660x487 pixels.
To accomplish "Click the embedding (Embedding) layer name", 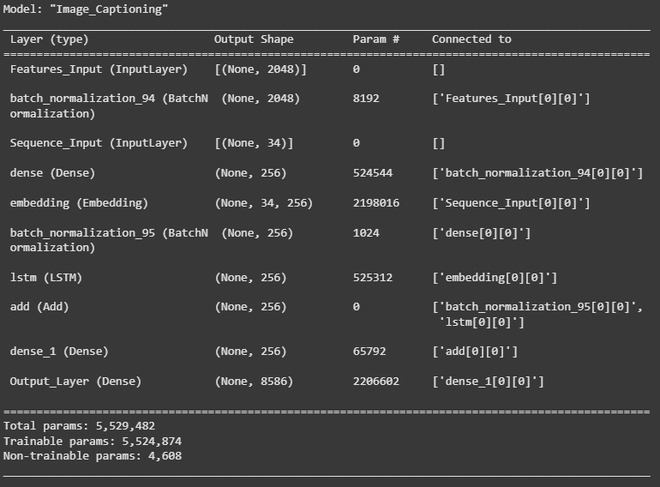I will pos(79,203).
